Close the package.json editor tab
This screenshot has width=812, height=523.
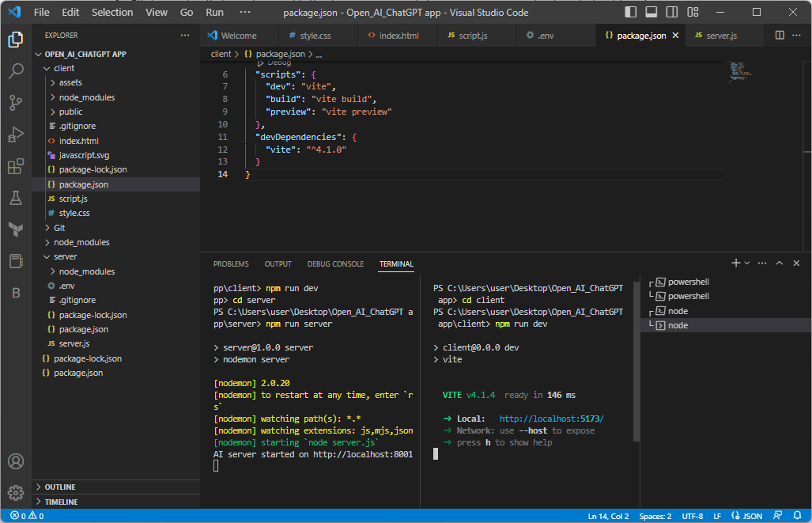tap(675, 36)
